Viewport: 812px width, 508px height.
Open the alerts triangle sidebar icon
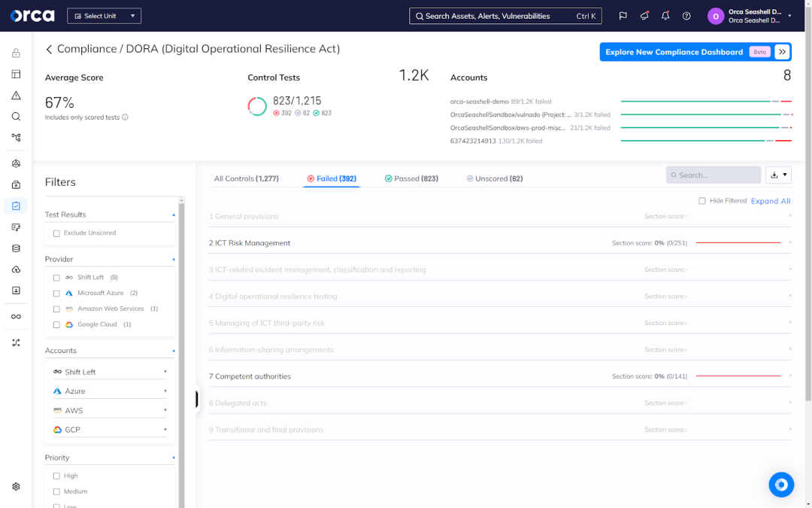click(16, 96)
